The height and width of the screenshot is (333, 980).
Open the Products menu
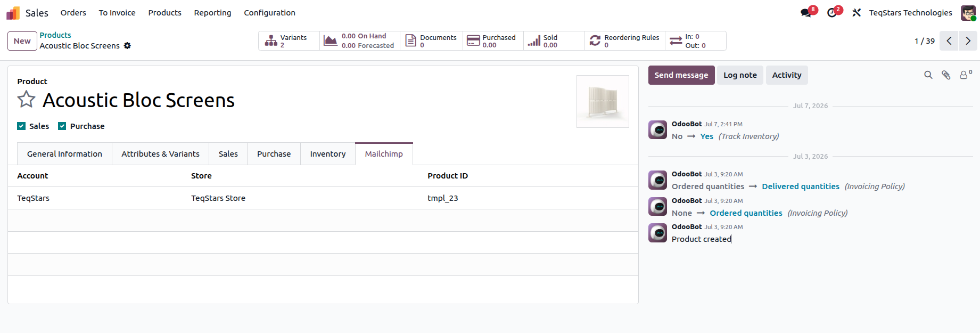click(165, 13)
